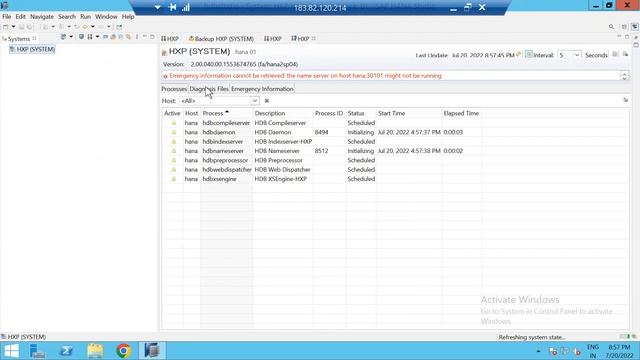This screenshot has height=360, width=640.
Task: Click the Save toolbar icon
Action: pos(22,27)
